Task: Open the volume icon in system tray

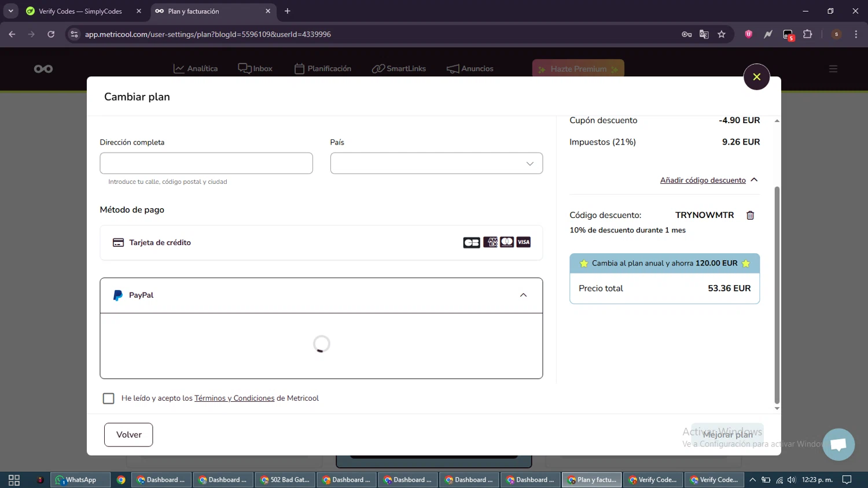Action: pos(792,480)
